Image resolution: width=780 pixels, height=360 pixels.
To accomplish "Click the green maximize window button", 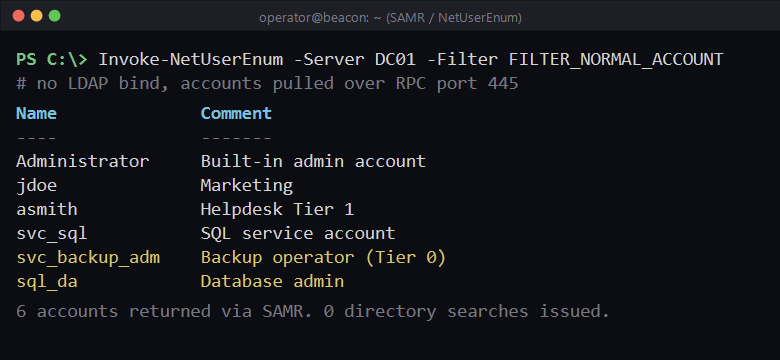I will click(54, 16).
